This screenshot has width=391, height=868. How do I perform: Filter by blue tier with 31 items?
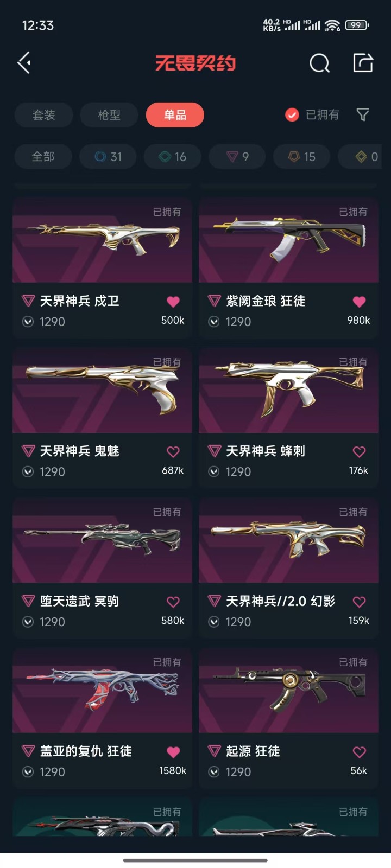[108, 157]
